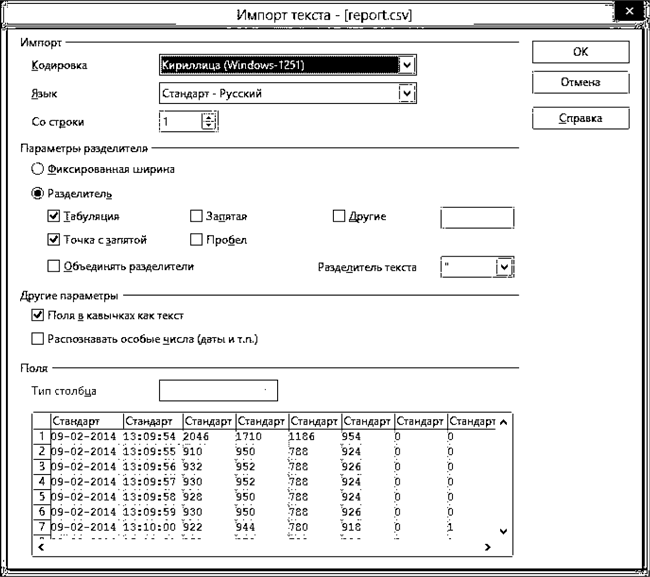Select Стандарт header above value 954
Viewport: 650px width, 577px height.
[x=369, y=421]
